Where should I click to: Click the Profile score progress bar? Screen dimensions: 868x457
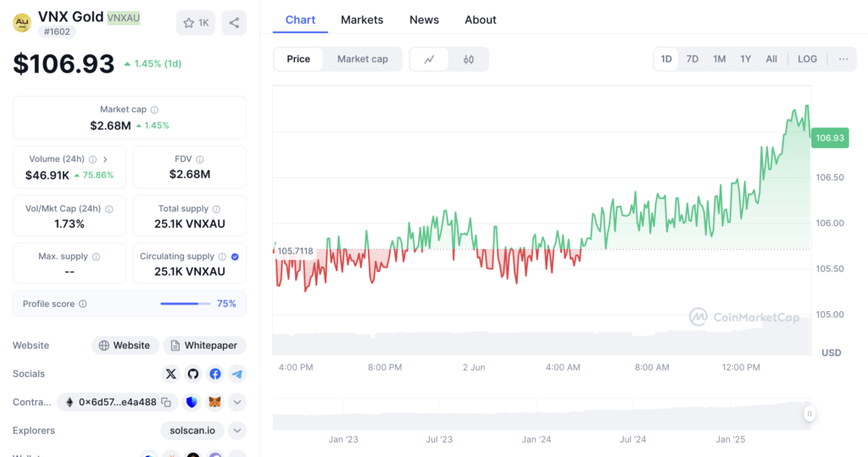[186, 304]
